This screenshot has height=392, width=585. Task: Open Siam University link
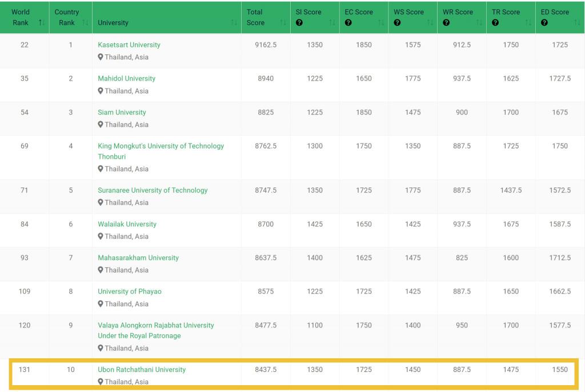pyautogui.click(x=122, y=112)
